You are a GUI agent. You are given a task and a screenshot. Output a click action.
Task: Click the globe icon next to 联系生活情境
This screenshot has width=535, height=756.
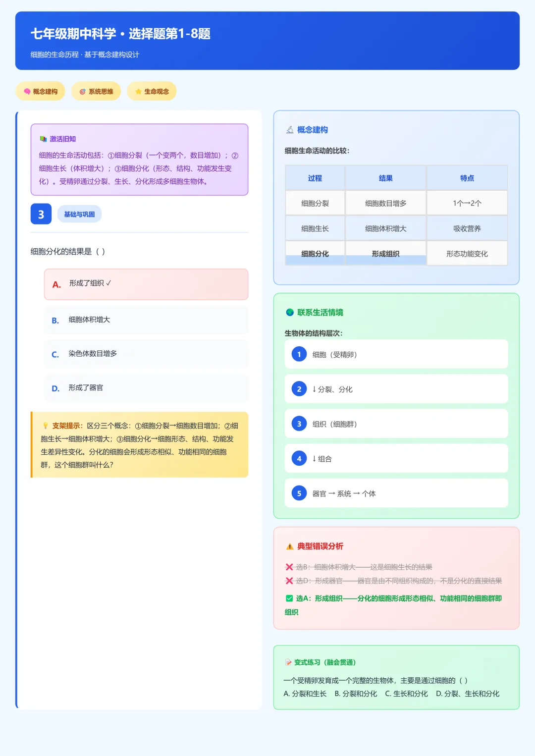[x=289, y=312]
